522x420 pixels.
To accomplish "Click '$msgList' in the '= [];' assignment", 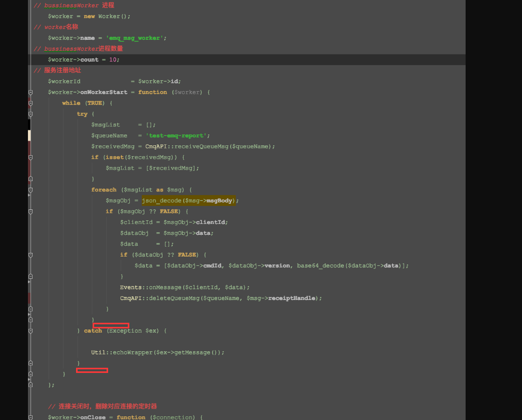I will [x=106, y=125].
